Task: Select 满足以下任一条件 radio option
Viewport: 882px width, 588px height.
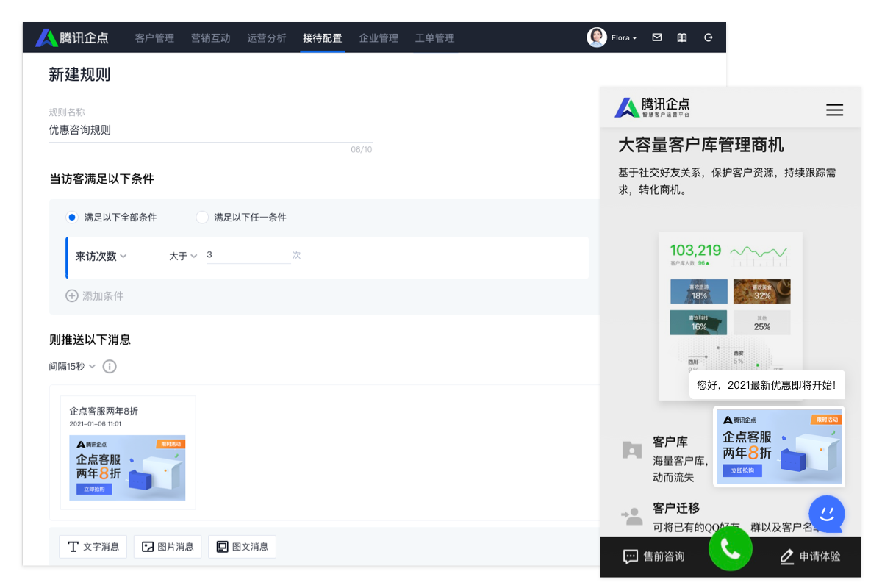Action: tap(201, 218)
